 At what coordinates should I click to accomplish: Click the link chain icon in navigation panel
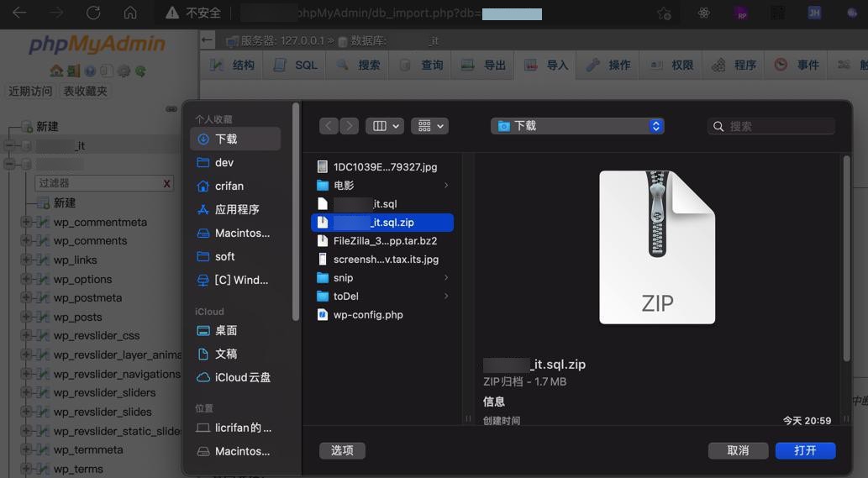point(171,109)
